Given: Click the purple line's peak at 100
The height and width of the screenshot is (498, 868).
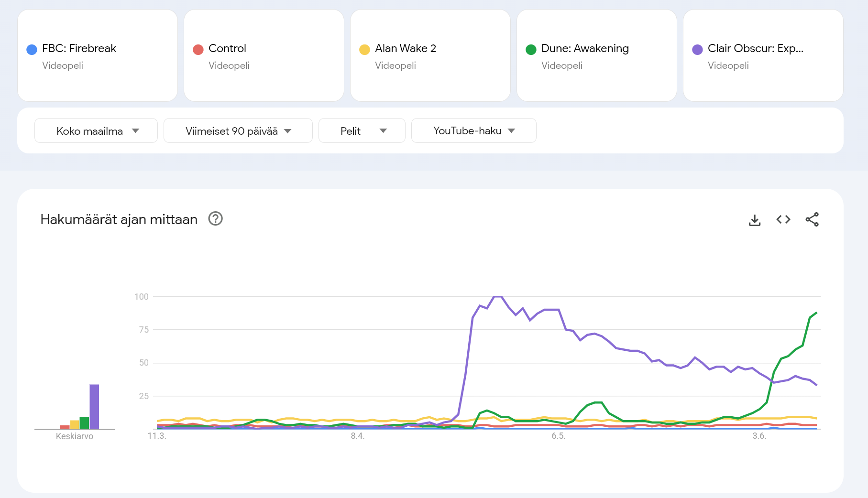Looking at the screenshot, I should 497,297.
